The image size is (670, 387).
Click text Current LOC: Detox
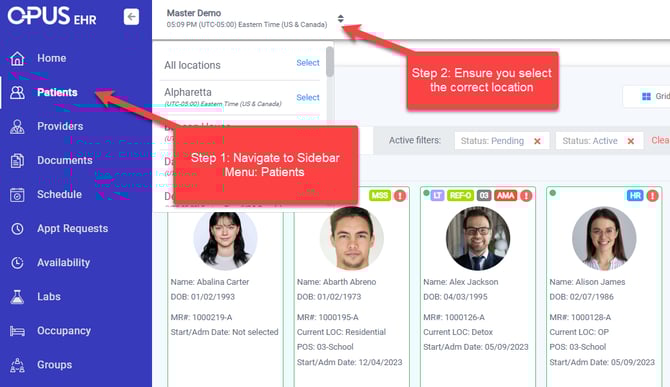coord(458,332)
